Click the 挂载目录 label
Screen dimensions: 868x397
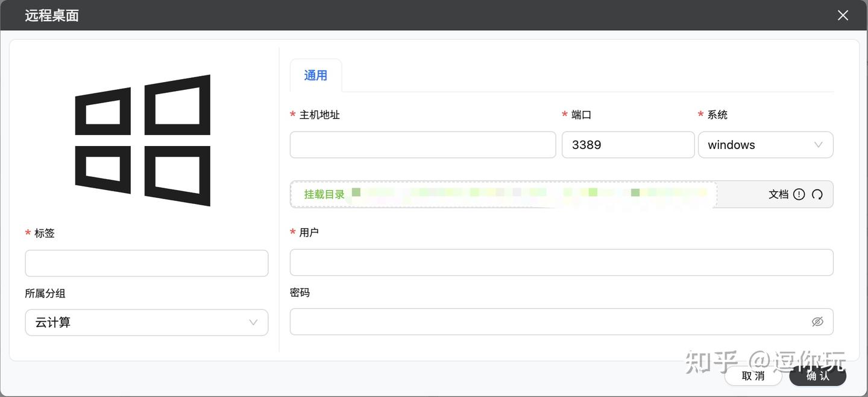[324, 194]
